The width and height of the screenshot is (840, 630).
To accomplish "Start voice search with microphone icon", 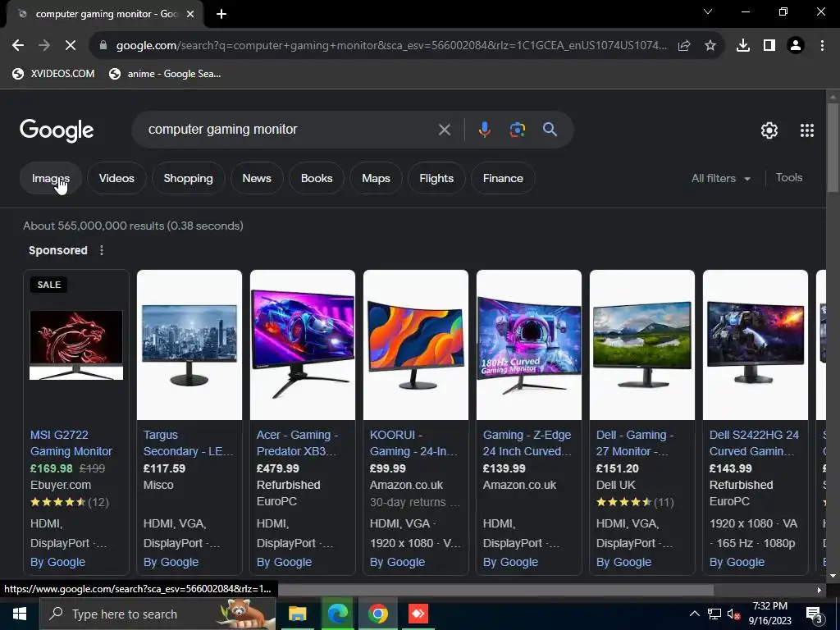I will pyautogui.click(x=484, y=130).
